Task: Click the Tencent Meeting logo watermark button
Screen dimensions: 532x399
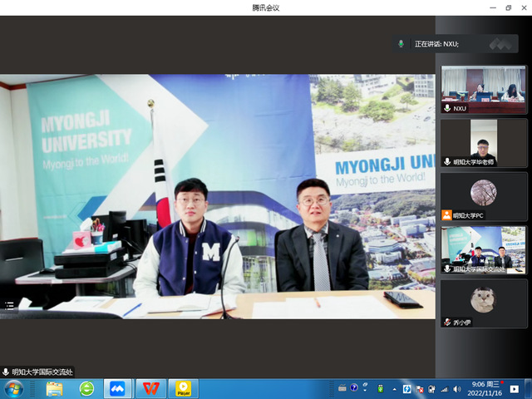Action: click(x=500, y=44)
